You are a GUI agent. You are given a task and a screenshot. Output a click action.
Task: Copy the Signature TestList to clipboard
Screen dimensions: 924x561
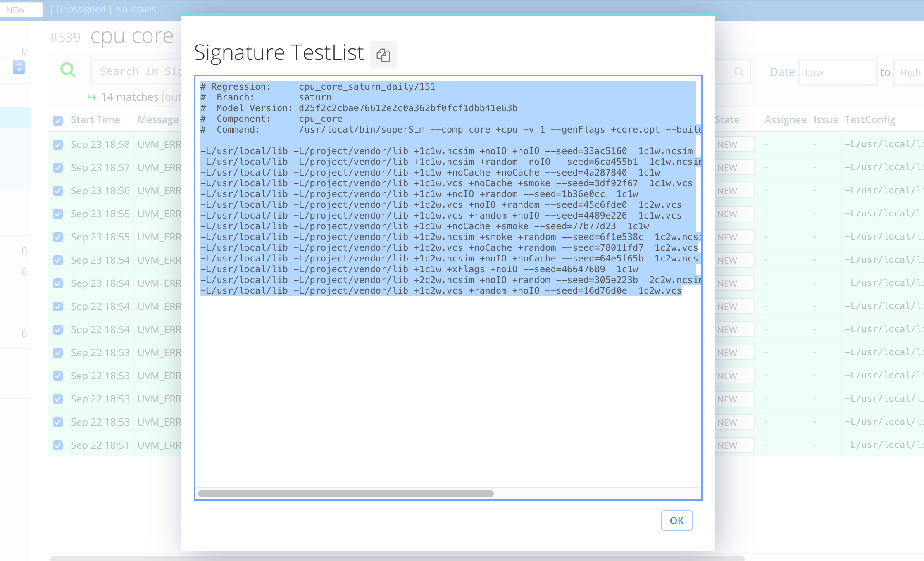383,55
